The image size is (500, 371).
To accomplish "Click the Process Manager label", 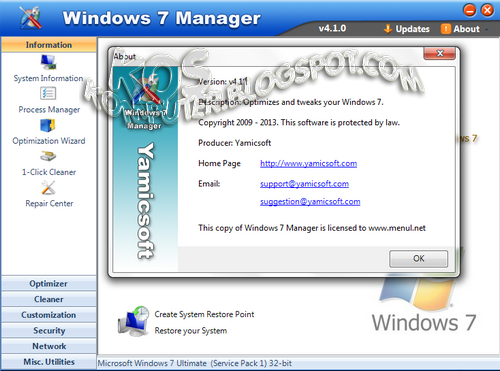I will point(49,110).
